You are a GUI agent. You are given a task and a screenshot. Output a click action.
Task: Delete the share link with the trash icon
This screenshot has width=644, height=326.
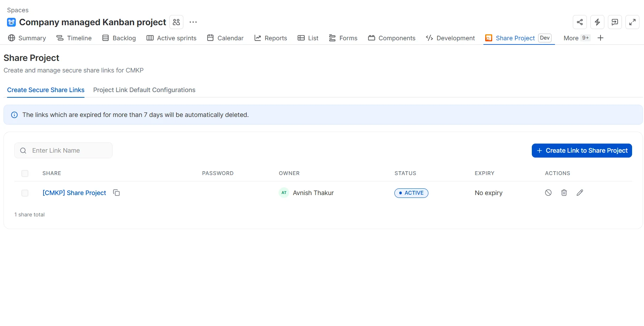pos(564,193)
